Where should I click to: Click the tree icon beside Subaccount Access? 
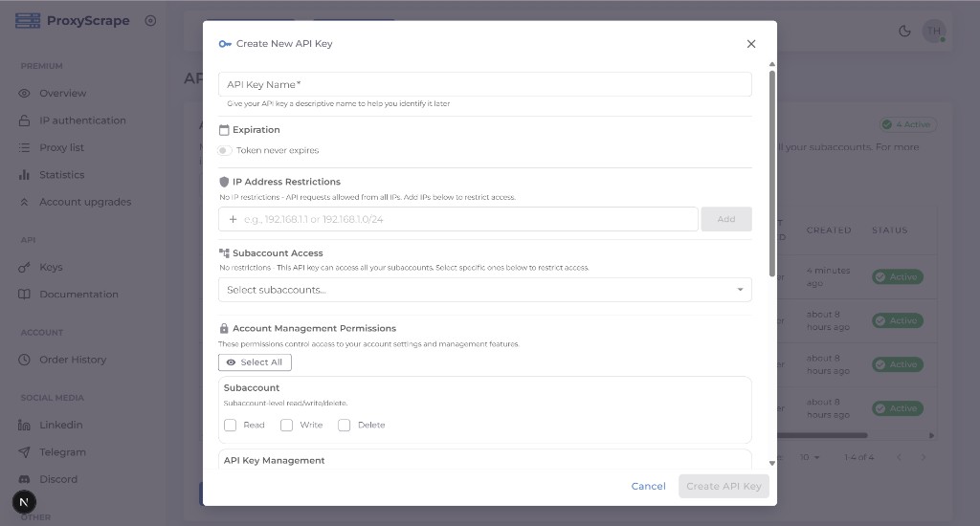224,253
